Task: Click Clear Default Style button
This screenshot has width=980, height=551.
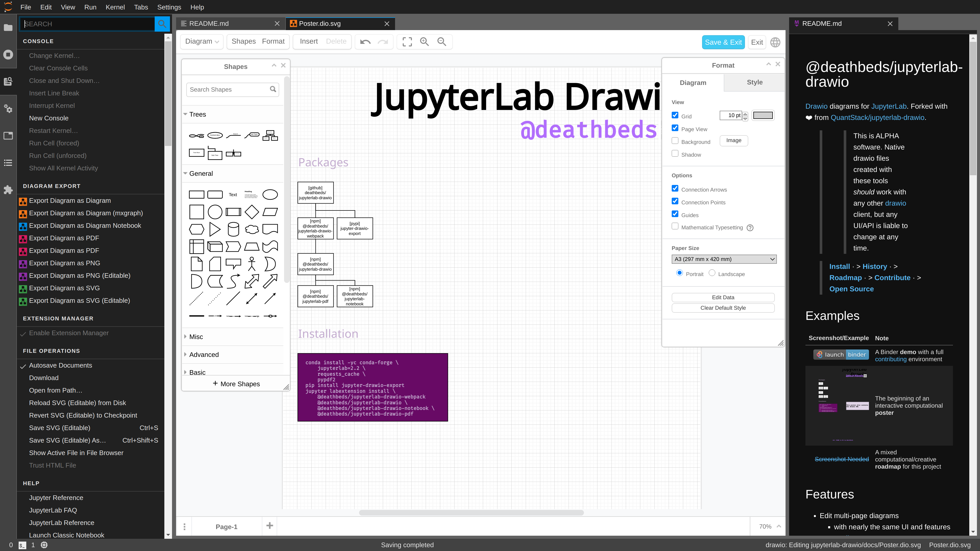Action: [723, 308]
